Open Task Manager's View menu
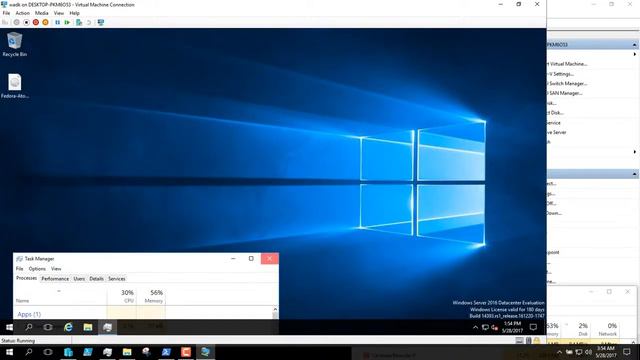The image size is (640, 360). tap(56, 269)
